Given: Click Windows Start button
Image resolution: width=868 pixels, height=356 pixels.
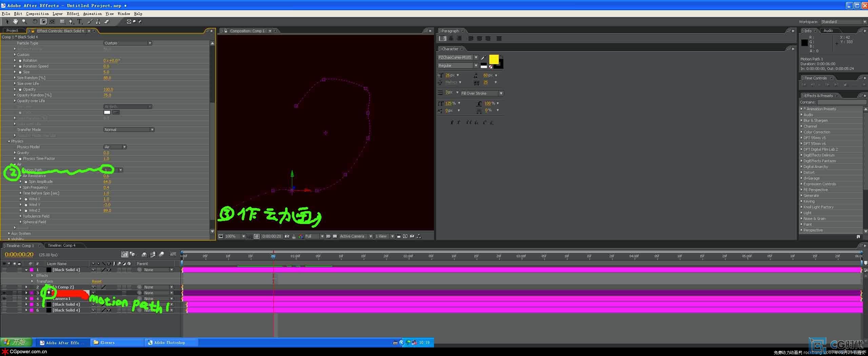Looking at the screenshot, I should (16, 342).
